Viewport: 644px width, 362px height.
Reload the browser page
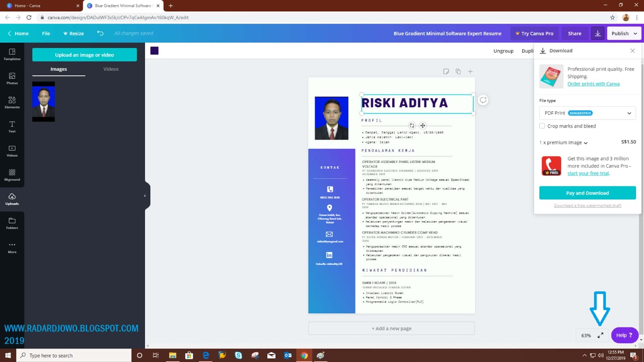(x=29, y=17)
